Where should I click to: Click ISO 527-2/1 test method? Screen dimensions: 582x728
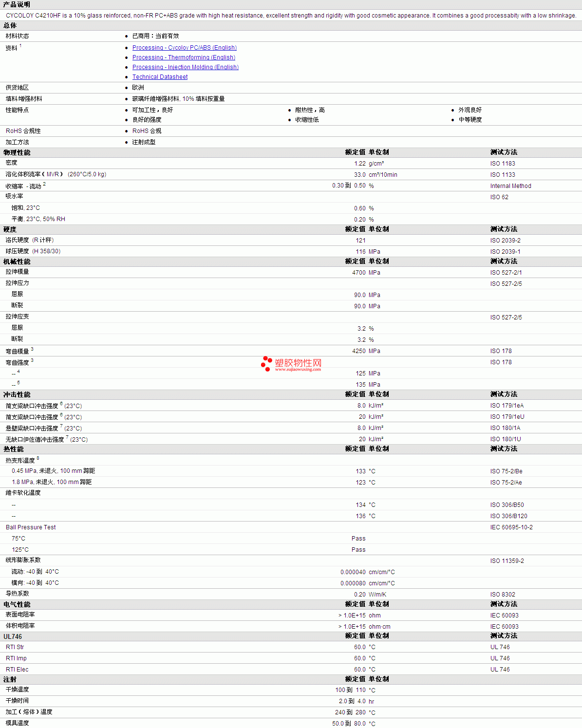pos(506,273)
